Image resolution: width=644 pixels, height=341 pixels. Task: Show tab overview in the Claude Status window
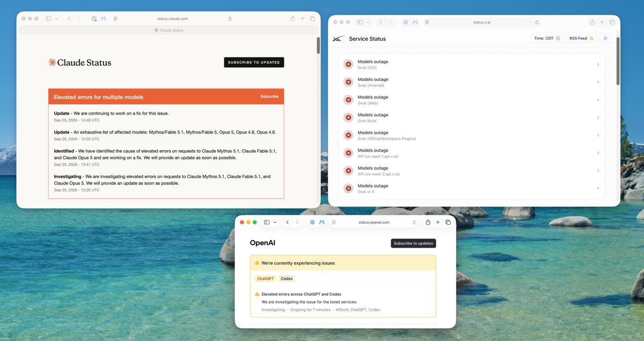[x=312, y=18]
